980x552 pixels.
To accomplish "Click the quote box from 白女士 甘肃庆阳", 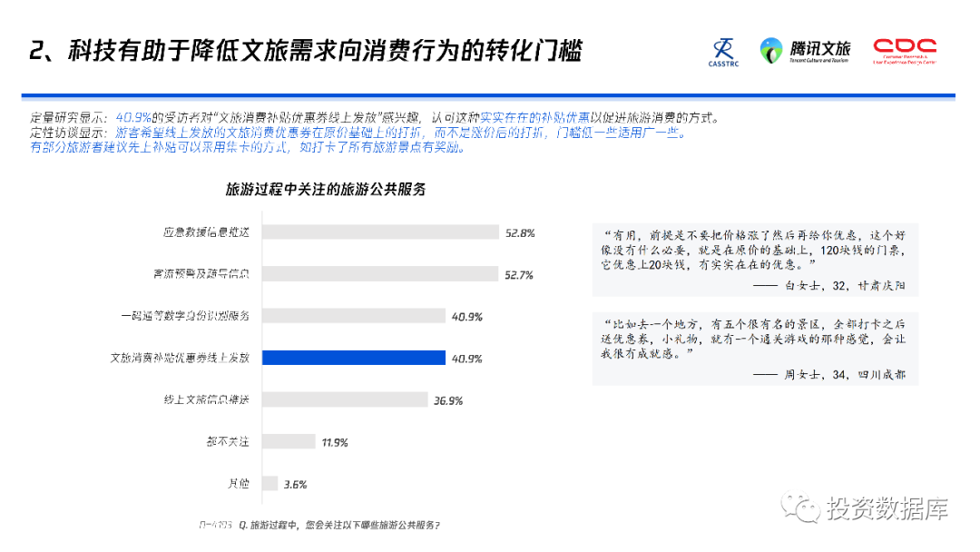I will (754, 259).
